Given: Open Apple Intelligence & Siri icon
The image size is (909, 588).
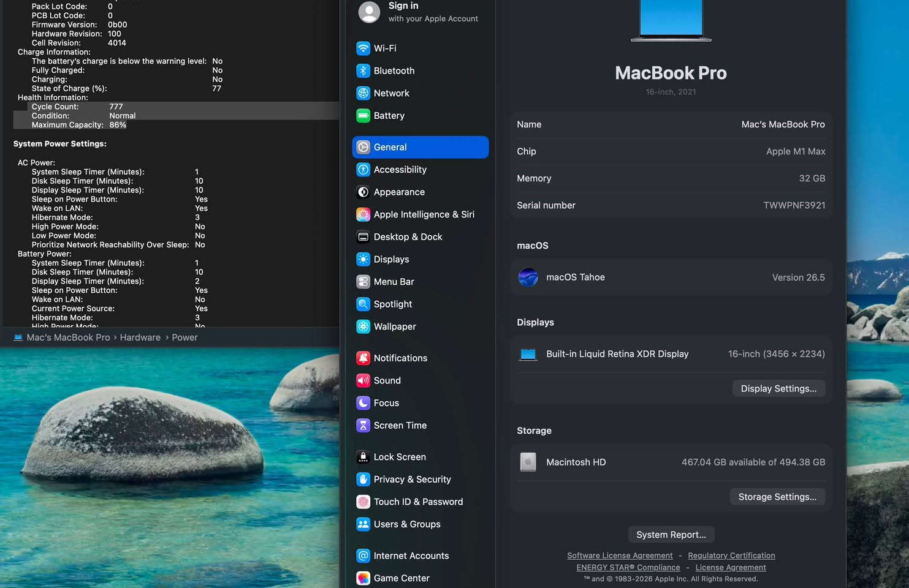Looking at the screenshot, I should coord(363,214).
